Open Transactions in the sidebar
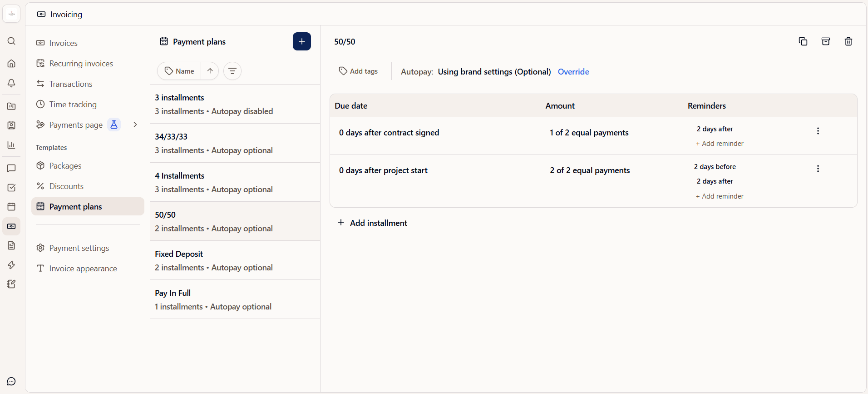Viewport: 868px width, 394px height. [x=88, y=84]
